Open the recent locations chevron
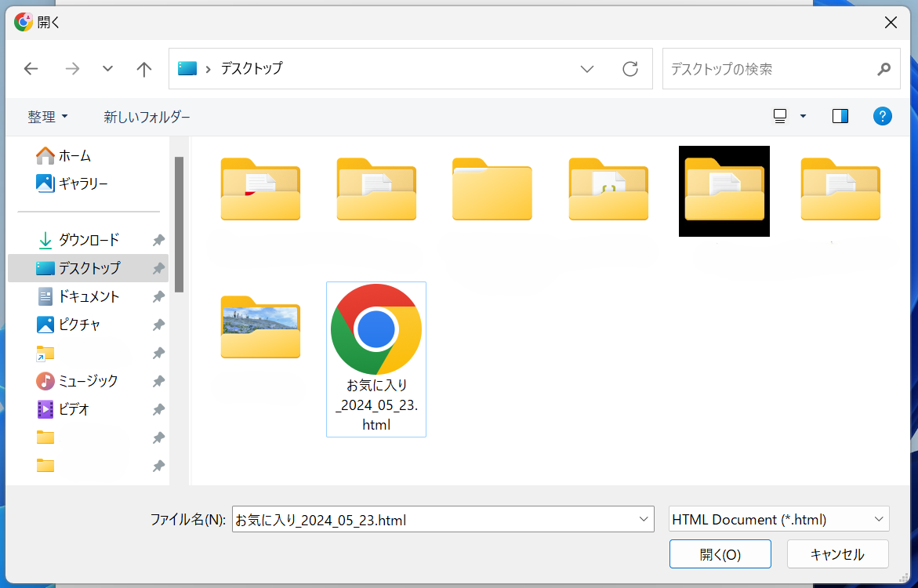 coord(107,68)
